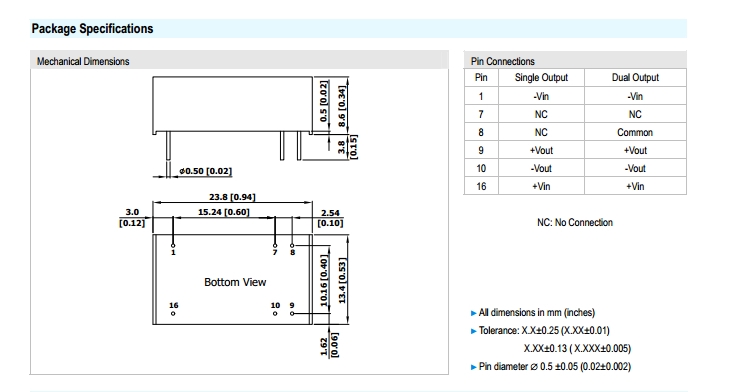Click pin 1 marker in bottom view
This screenshot has height=392, width=735.
coord(173,246)
